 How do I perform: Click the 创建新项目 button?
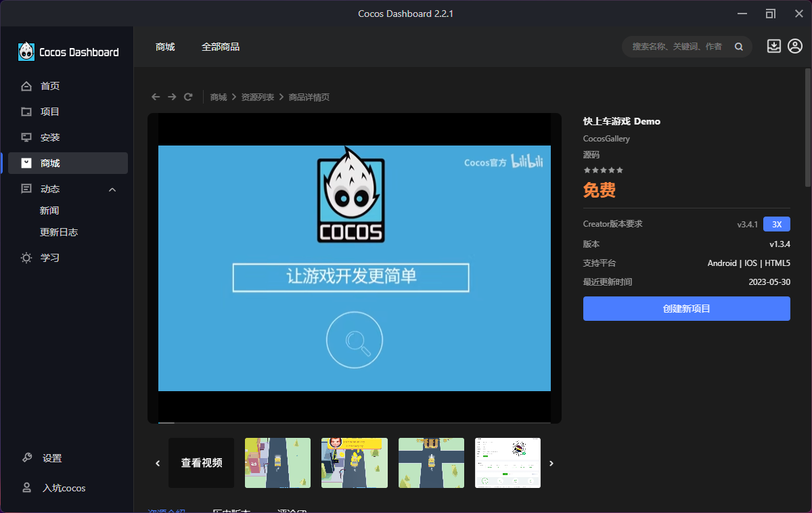click(687, 309)
